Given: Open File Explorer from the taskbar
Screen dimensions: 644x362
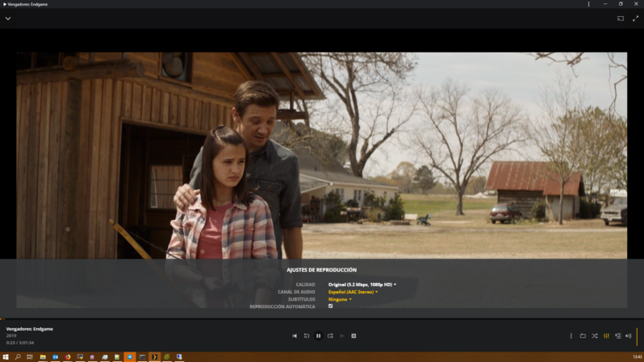Looking at the screenshot, I should coord(43,357).
